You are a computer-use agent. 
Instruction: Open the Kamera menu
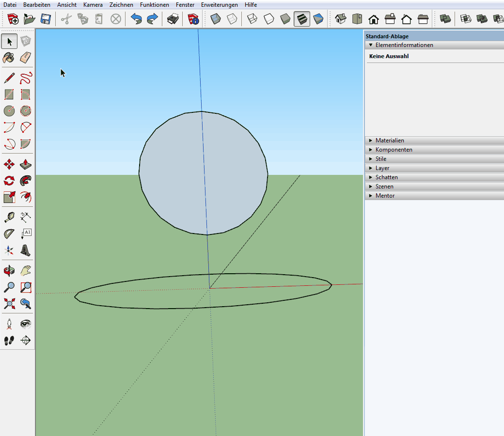(x=93, y=4)
